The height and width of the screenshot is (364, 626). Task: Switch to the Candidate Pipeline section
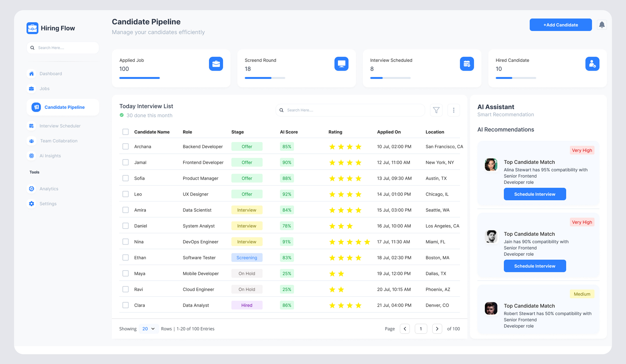(x=64, y=107)
